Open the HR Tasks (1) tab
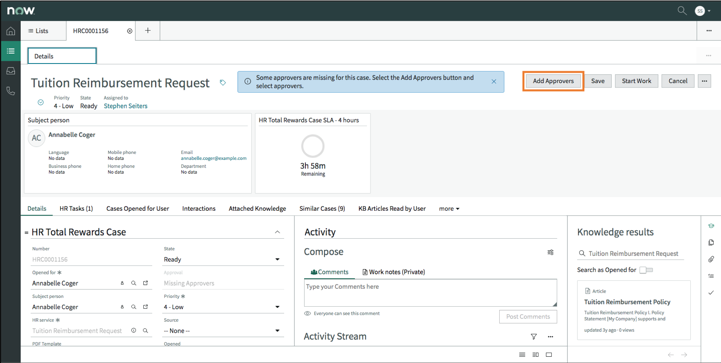 [x=76, y=208]
